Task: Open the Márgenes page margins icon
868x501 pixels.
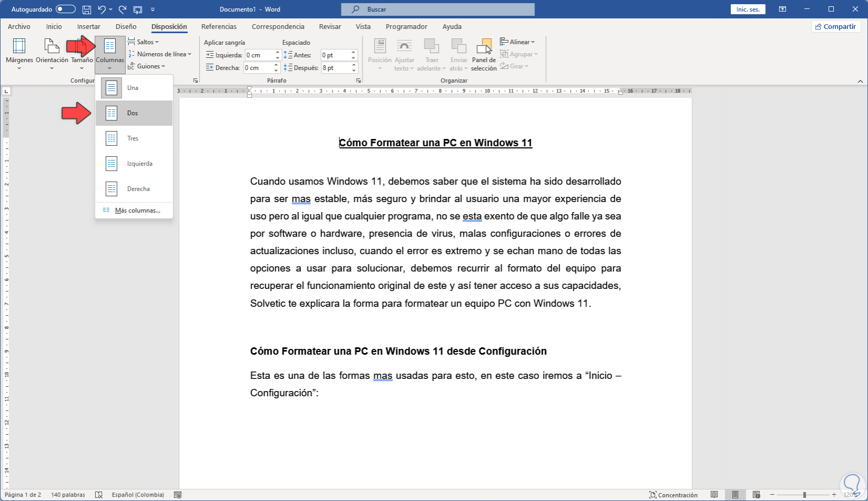Action: (x=19, y=46)
